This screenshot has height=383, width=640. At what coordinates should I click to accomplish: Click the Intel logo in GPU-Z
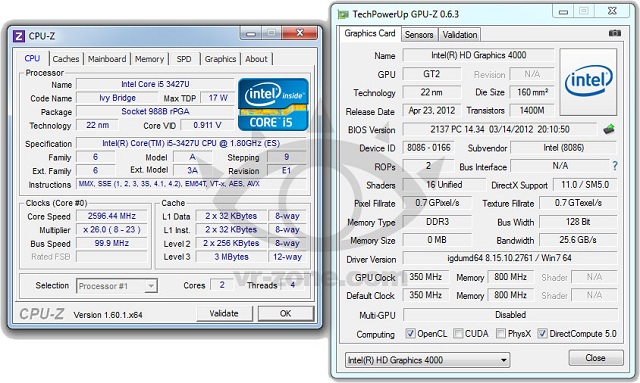coord(588,81)
